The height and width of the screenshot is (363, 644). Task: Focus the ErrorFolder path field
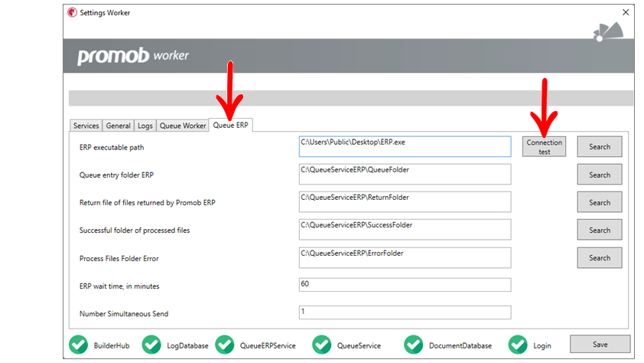(x=405, y=258)
